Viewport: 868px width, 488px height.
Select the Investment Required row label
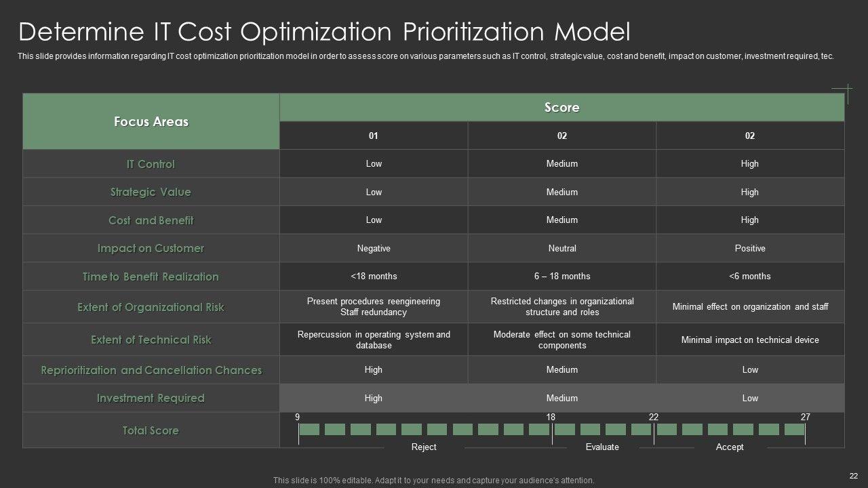(x=151, y=399)
